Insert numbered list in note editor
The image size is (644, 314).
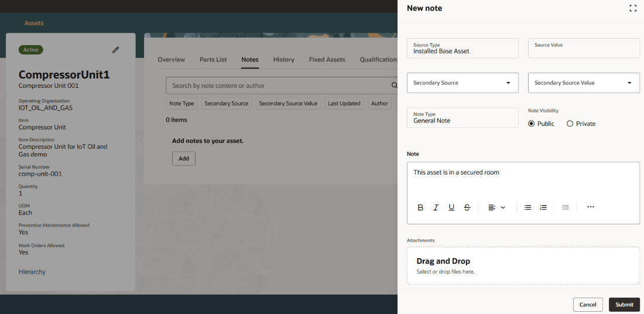click(x=543, y=207)
